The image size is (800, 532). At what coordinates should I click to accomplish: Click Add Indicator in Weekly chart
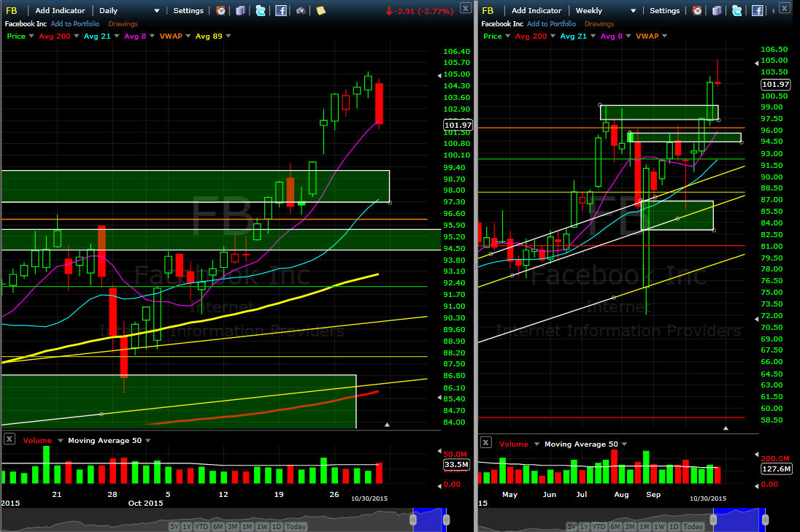[536, 10]
